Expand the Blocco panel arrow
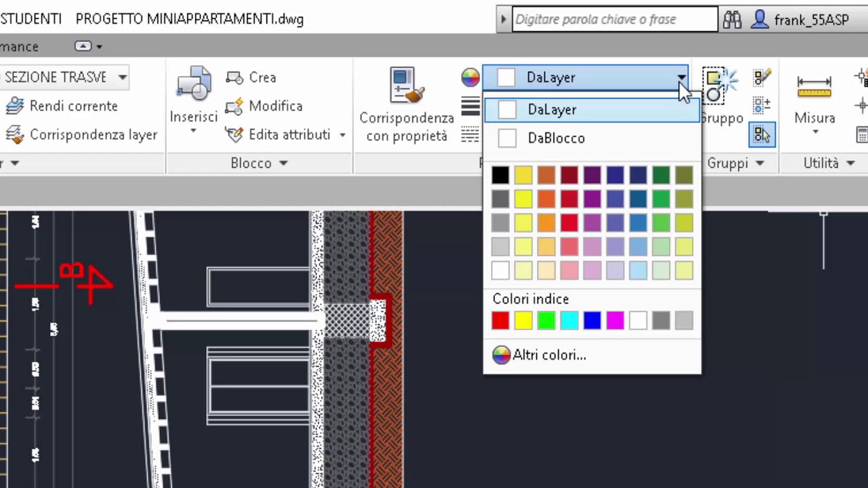The image size is (868, 488). coord(283,163)
